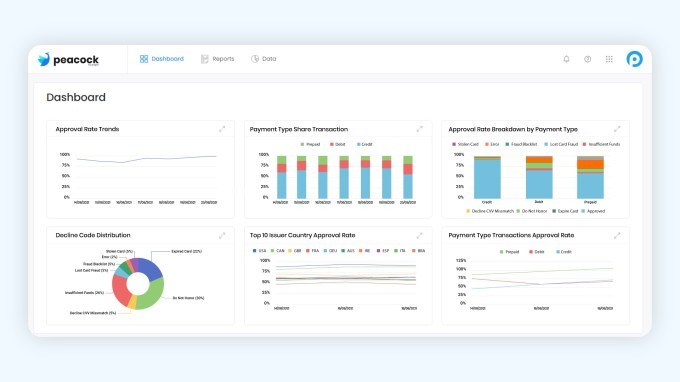Click the Fraud Blacklist label on donut chart
The width and height of the screenshot is (680, 382).
(99, 264)
